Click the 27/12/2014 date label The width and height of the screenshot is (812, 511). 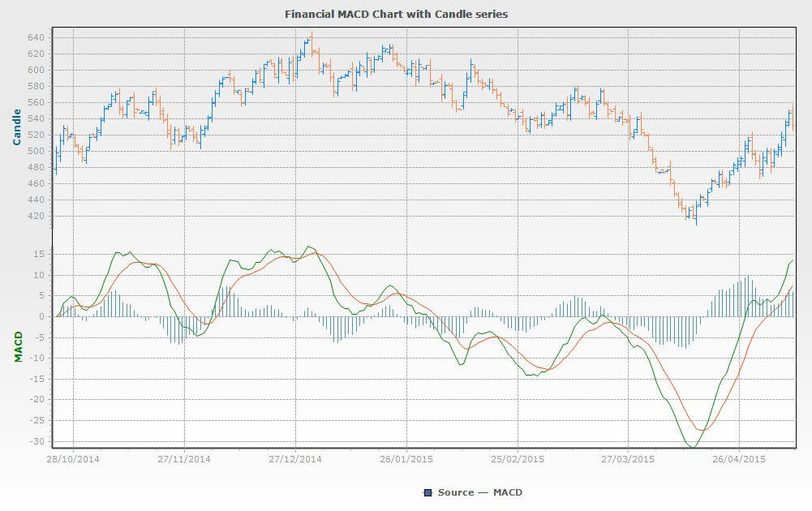click(x=294, y=459)
